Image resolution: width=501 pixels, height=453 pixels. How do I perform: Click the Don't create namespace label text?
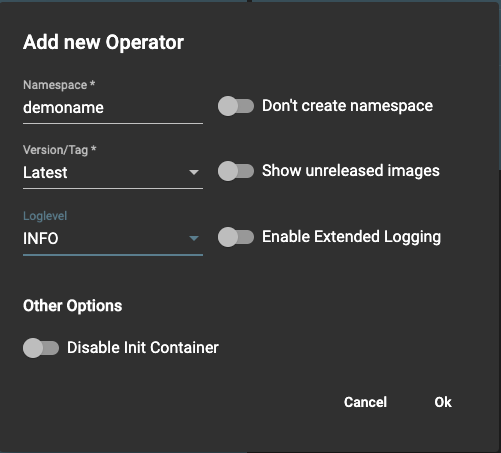point(347,106)
